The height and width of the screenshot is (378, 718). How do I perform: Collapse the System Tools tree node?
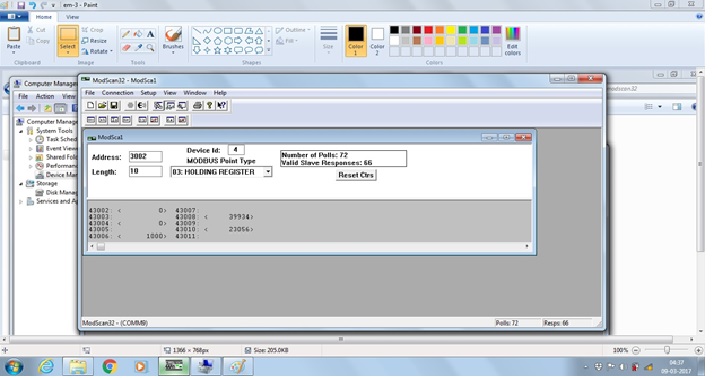(x=21, y=131)
